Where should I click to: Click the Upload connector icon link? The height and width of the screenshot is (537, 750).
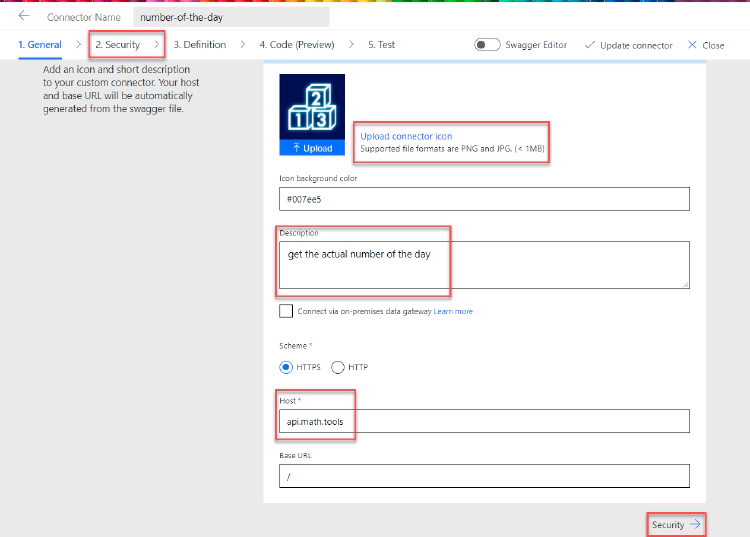406,136
